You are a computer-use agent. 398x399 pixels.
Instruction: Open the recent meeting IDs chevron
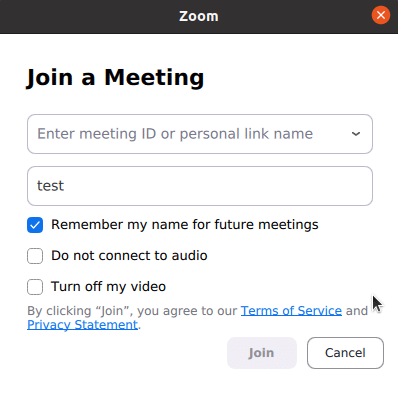pyautogui.click(x=356, y=134)
